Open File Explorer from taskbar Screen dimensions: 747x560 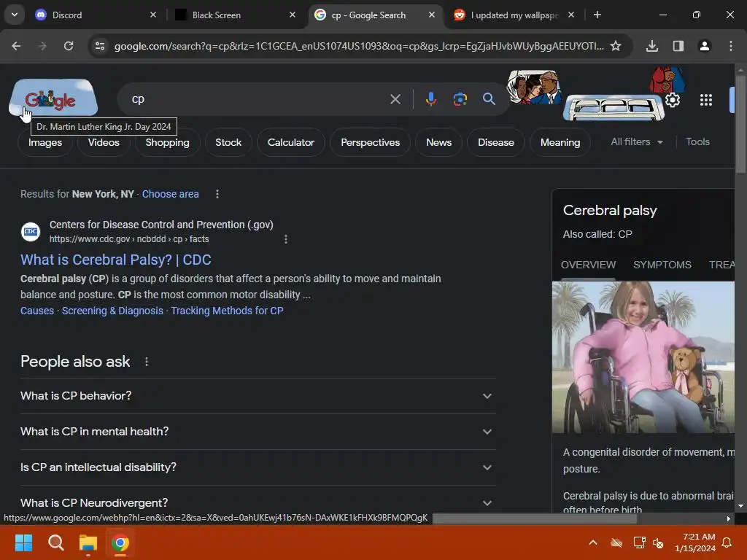88,542
